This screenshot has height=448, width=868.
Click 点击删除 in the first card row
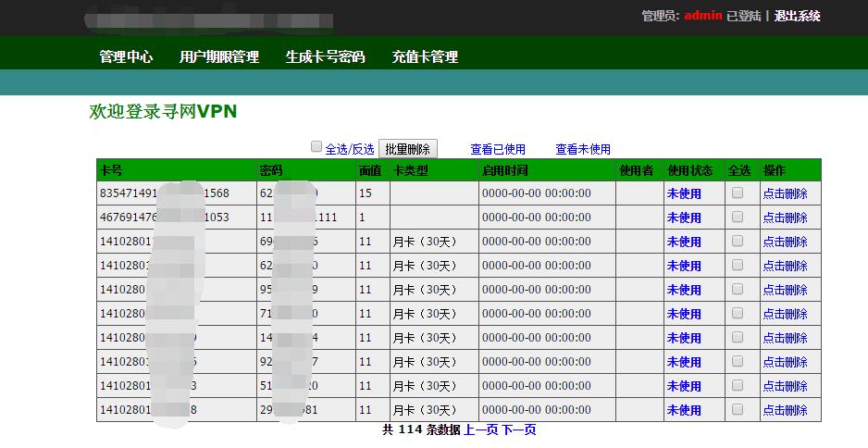[x=785, y=193]
